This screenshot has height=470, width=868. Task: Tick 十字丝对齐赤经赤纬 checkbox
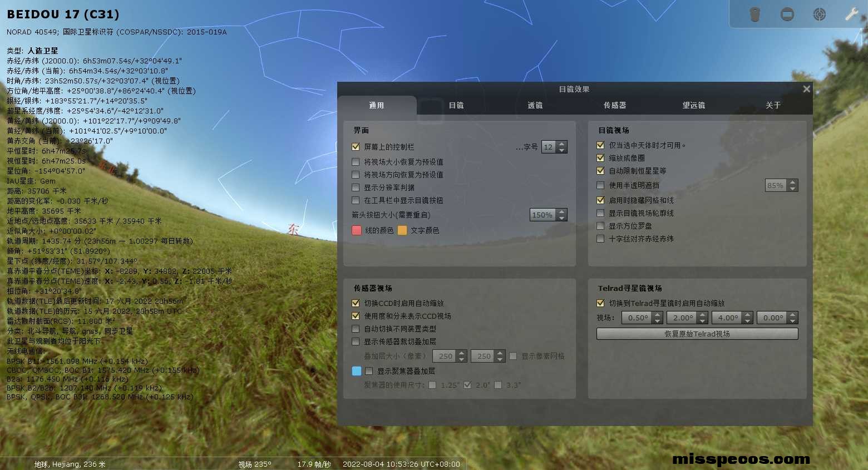click(600, 239)
